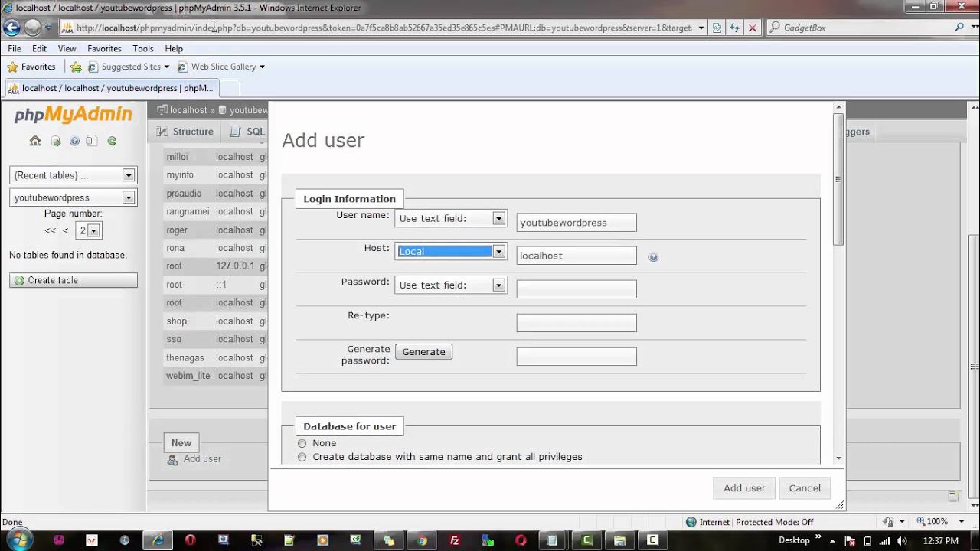Expand the Suggested Sites dropdown

(166, 67)
